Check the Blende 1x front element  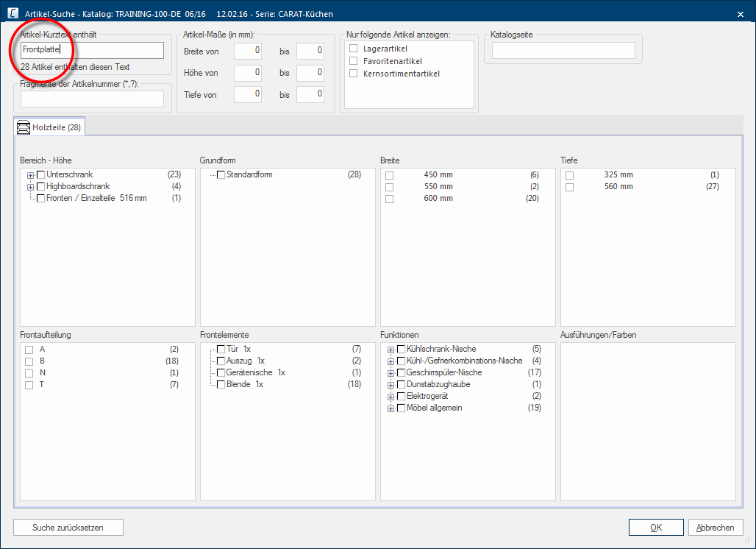pos(221,385)
